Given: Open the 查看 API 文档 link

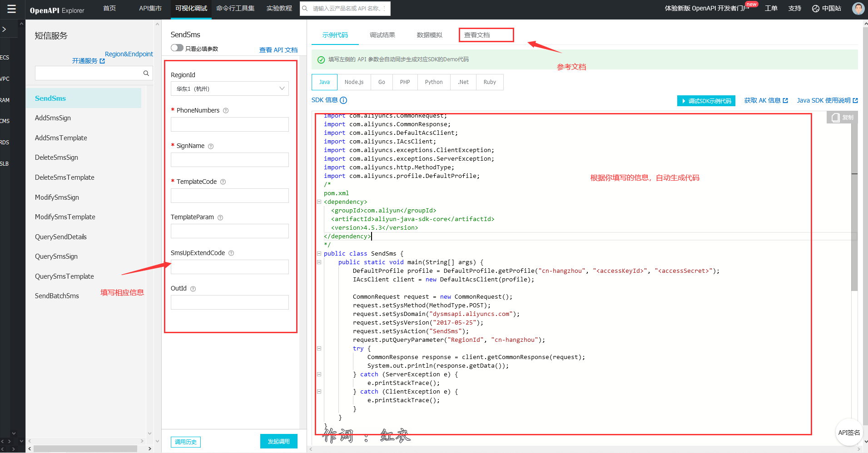Looking at the screenshot, I should click(278, 50).
